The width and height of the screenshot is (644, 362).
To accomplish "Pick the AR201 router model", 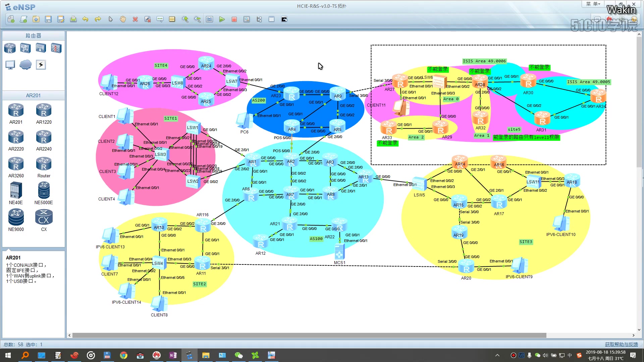I will point(16,114).
